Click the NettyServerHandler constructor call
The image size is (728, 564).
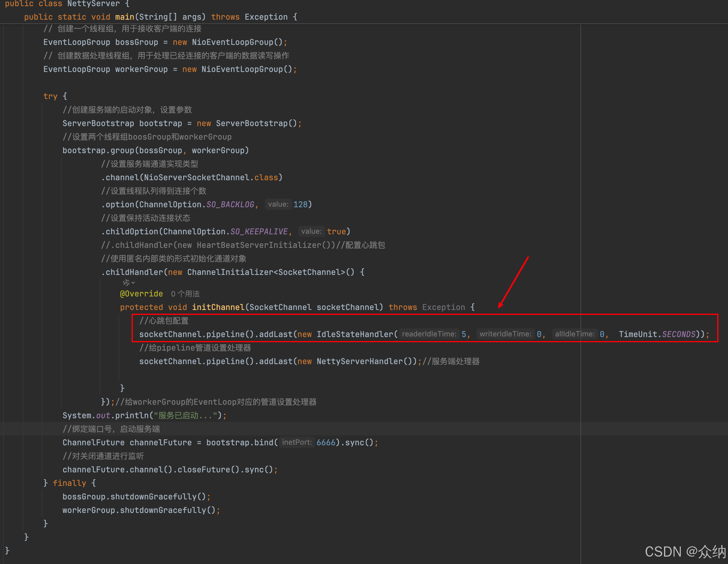(x=360, y=361)
